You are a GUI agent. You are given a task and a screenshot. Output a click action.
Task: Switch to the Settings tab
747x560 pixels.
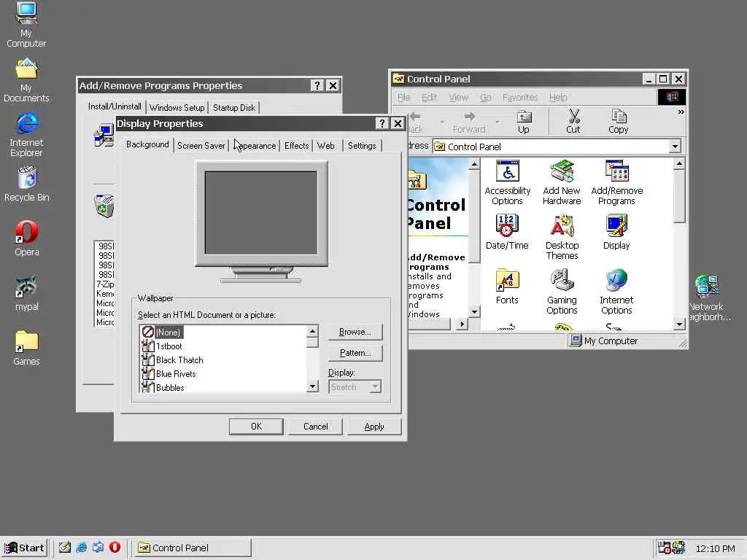(362, 146)
